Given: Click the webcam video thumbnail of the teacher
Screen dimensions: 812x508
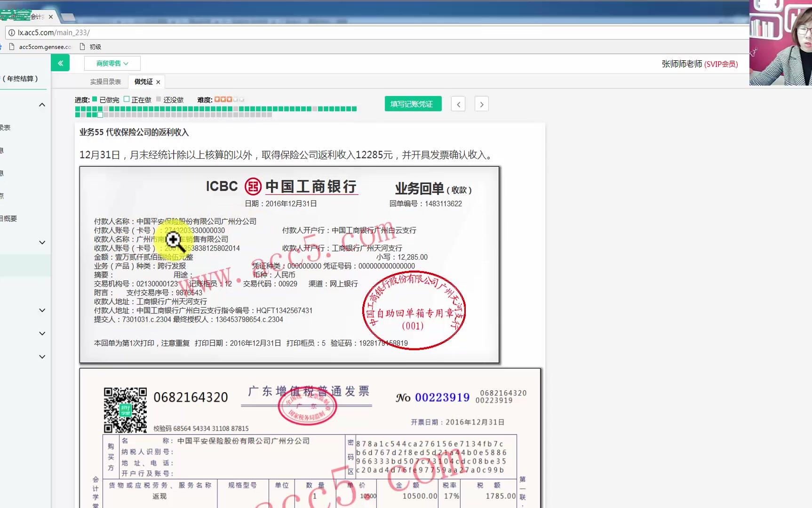Looking at the screenshot, I should click(780, 43).
